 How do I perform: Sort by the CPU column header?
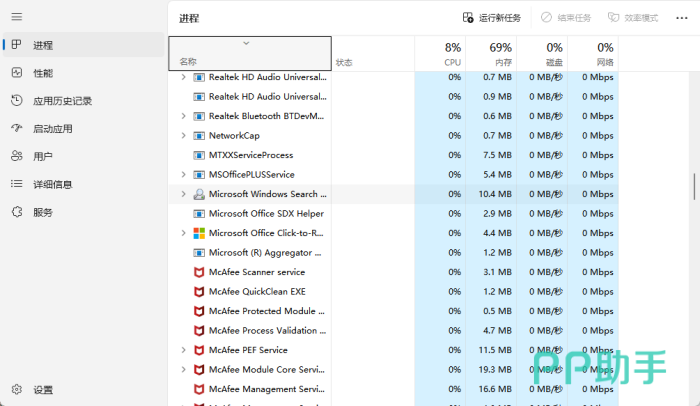(x=440, y=54)
